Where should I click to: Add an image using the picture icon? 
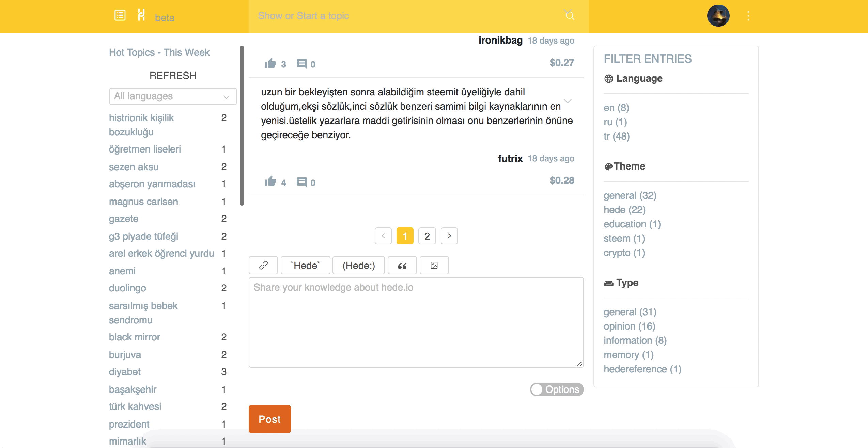(434, 265)
